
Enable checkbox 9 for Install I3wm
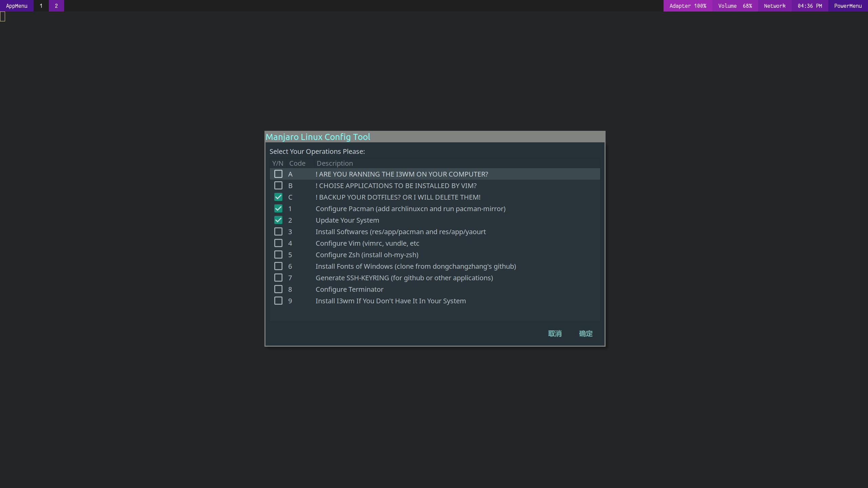pos(278,300)
